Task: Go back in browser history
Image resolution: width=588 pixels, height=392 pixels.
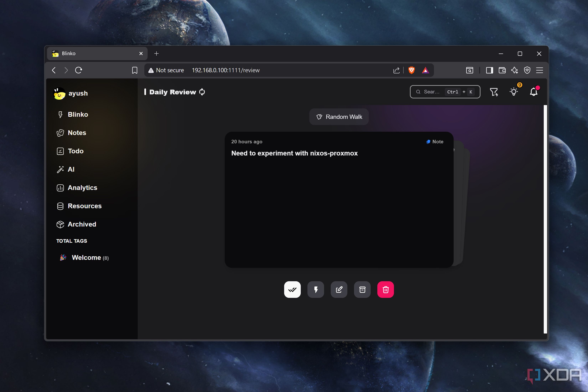Action: click(x=54, y=70)
